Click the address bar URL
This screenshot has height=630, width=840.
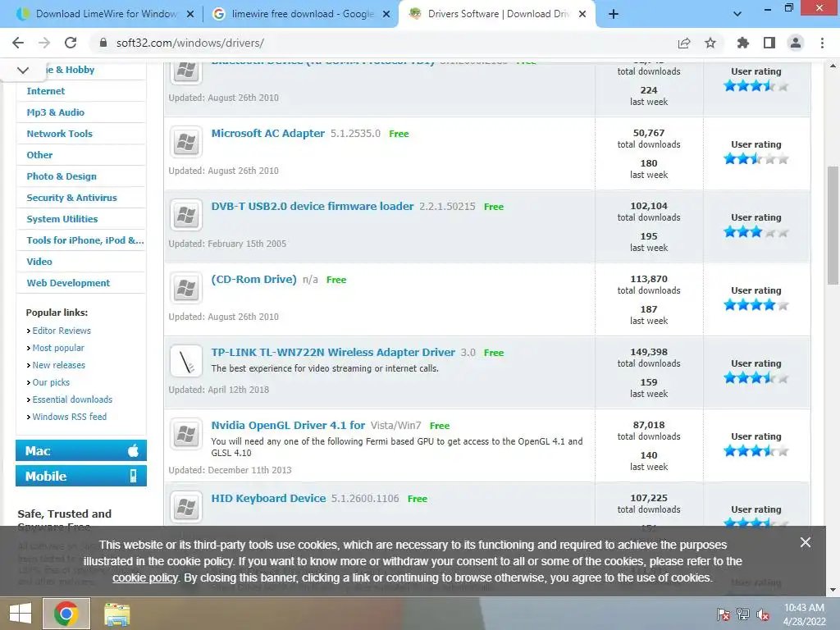[189, 43]
